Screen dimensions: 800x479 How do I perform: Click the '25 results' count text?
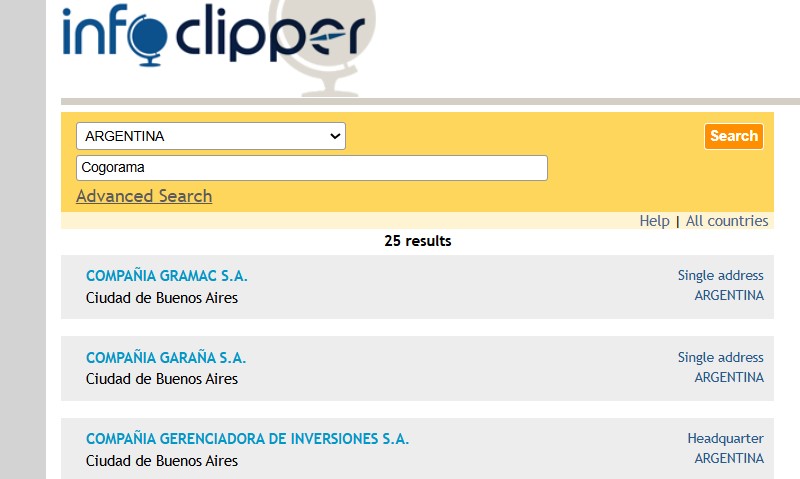(417, 241)
